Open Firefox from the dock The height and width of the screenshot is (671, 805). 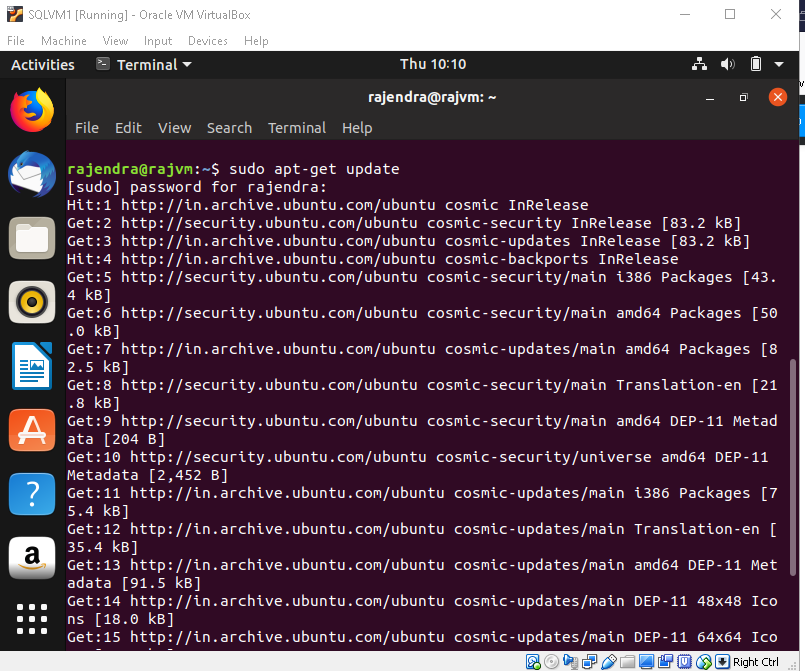point(32,109)
